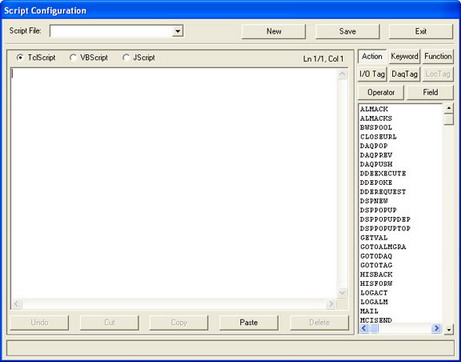Viewport: 461px width, 362px height.
Task: Exit the Script Configuration dialog
Action: click(x=421, y=31)
